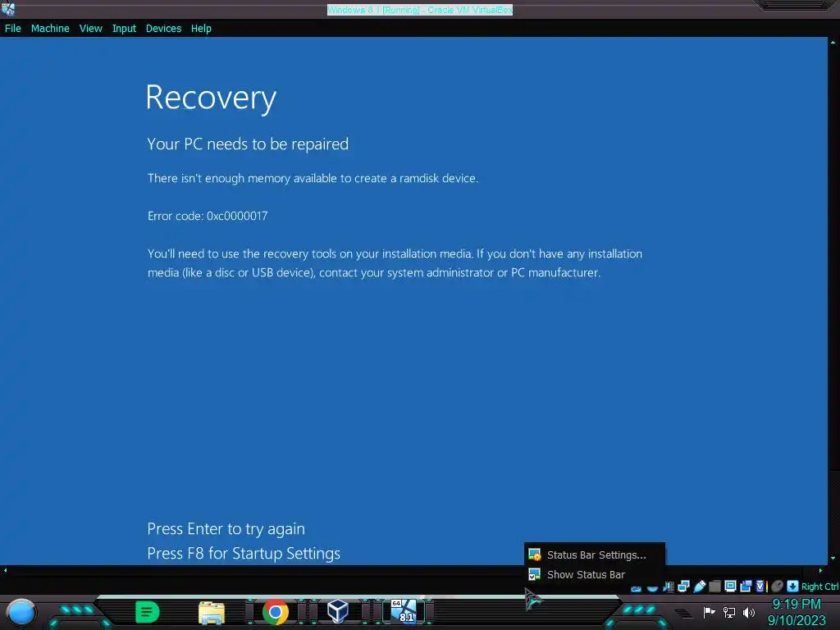
Task: Switch to Windows 8.1 VM taskbar button
Action: tap(404, 611)
